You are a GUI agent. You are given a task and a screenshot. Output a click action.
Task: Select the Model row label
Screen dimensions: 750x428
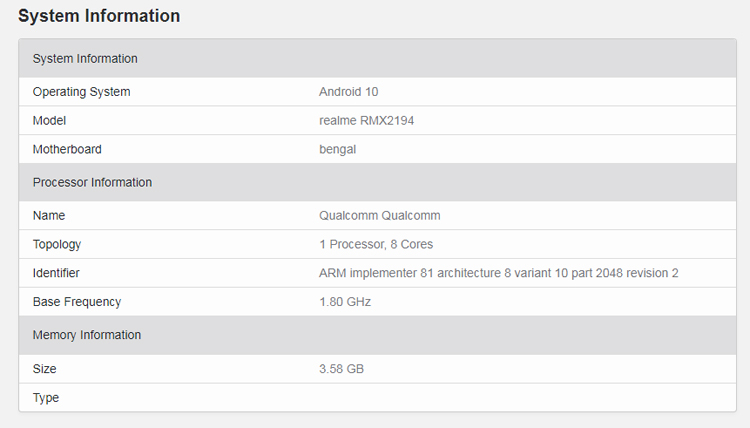point(50,120)
